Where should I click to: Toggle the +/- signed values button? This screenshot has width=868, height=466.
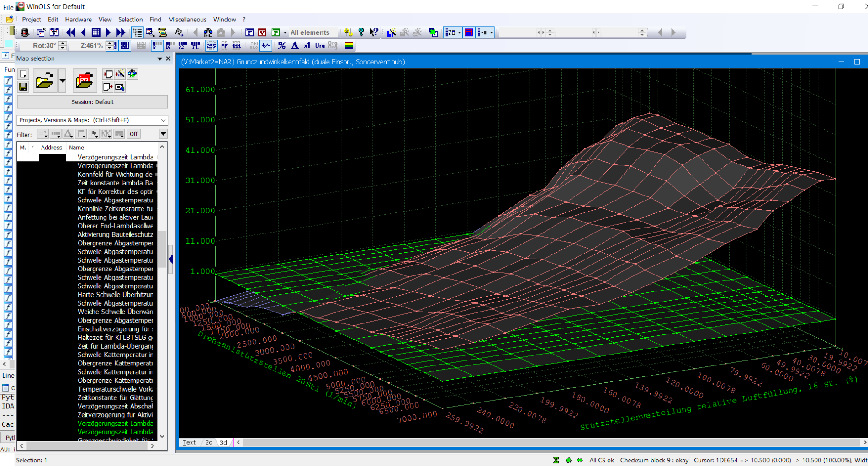pyautogui.click(x=266, y=46)
